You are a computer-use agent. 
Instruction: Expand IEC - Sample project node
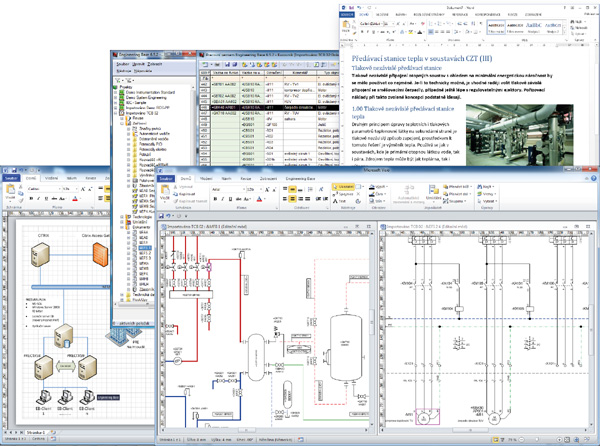click(116, 103)
